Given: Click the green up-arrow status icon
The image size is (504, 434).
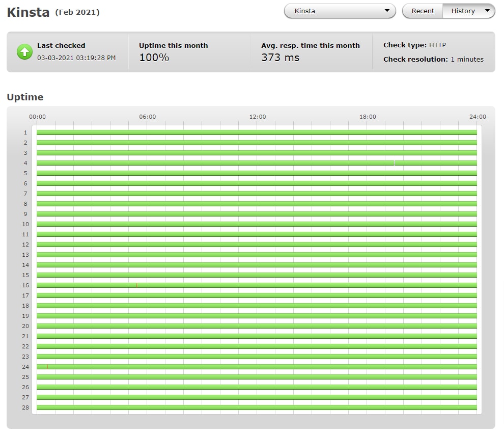Looking at the screenshot, I should [24, 52].
